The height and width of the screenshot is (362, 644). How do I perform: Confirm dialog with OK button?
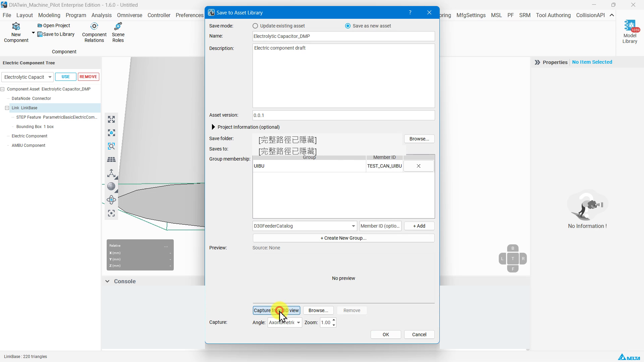coord(386,335)
